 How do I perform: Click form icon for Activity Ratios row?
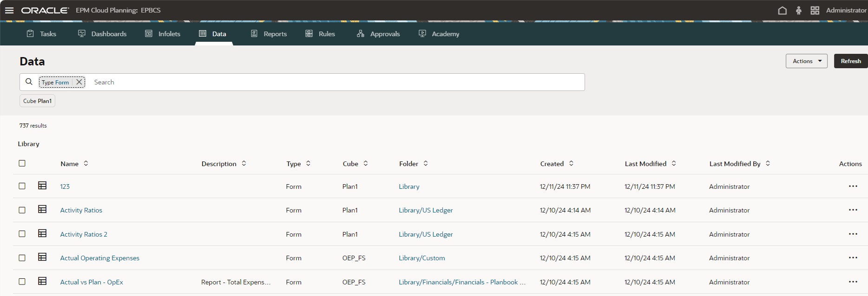click(42, 209)
